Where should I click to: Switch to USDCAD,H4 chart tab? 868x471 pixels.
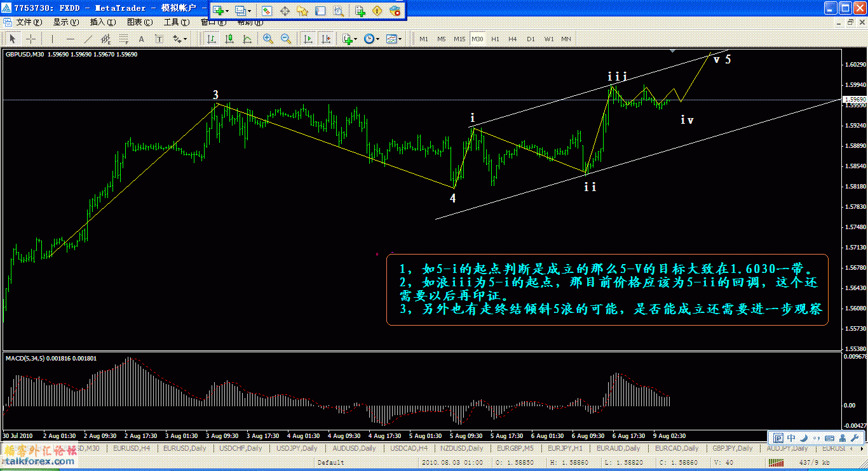tap(409, 448)
